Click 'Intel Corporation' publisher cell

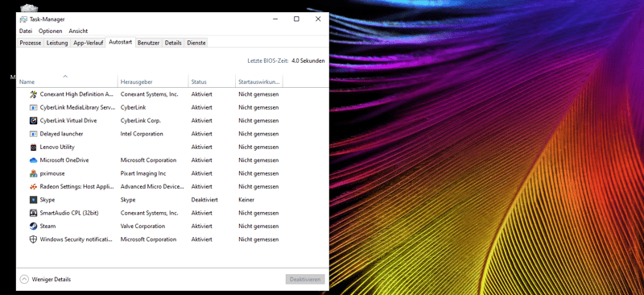142,134
